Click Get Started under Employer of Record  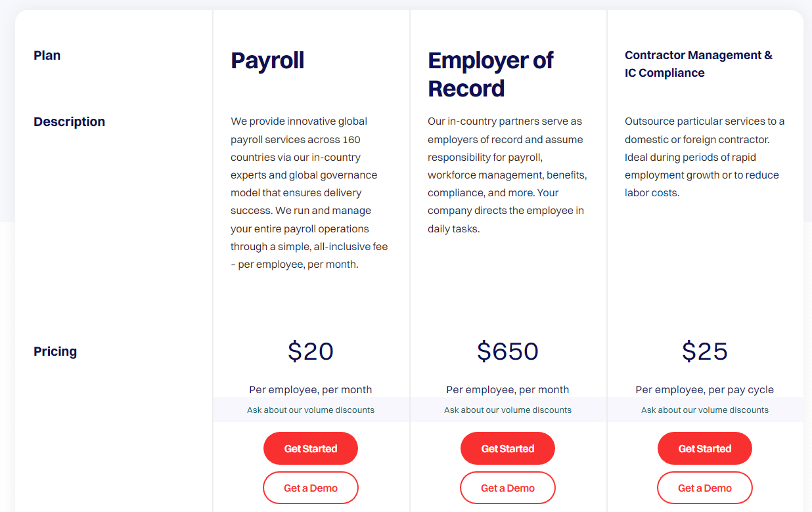[507, 448]
